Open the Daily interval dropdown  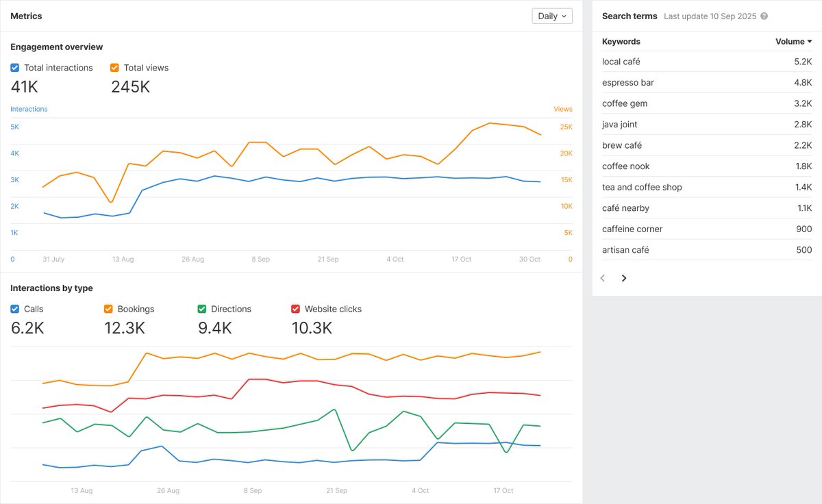(552, 16)
